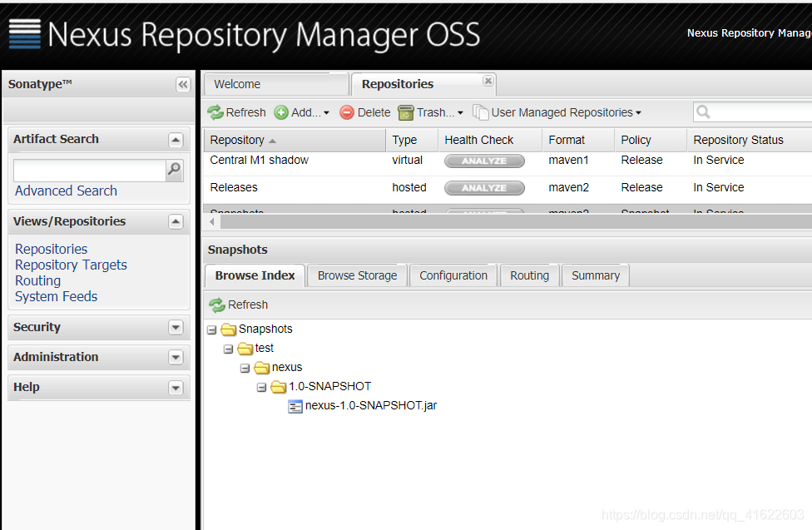This screenshot has width=812, height=530.
Task: Click the User Managed Repositories documents icon
Action: point(481,112)
